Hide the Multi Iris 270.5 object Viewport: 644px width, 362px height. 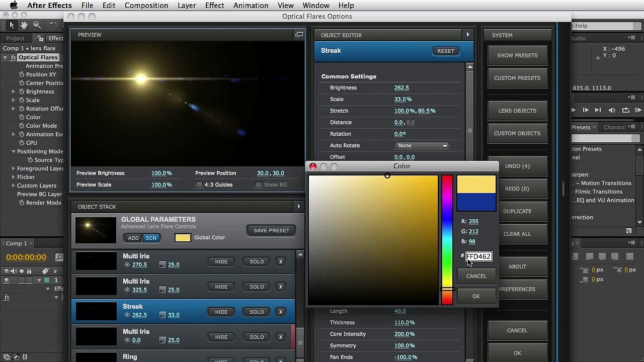(221, 261)
